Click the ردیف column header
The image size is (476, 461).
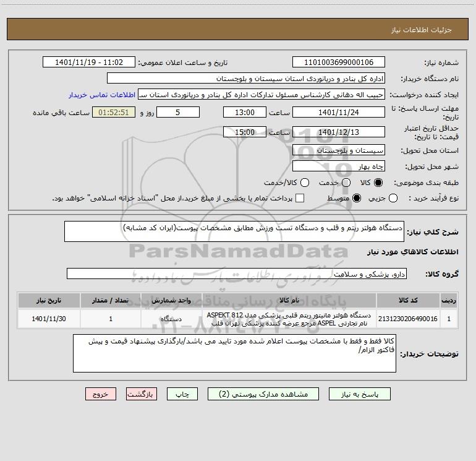[x=449, y=300]
